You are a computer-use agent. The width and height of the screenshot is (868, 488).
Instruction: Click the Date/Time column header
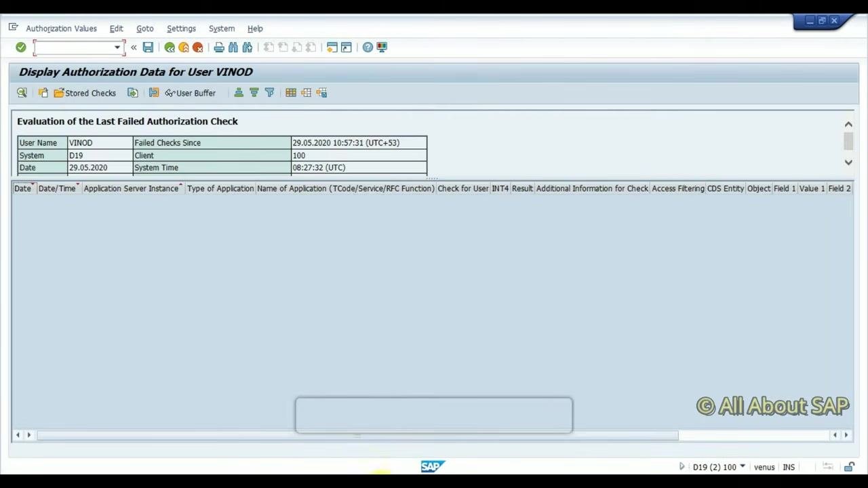pyautogui.click(x=58, y=188)
